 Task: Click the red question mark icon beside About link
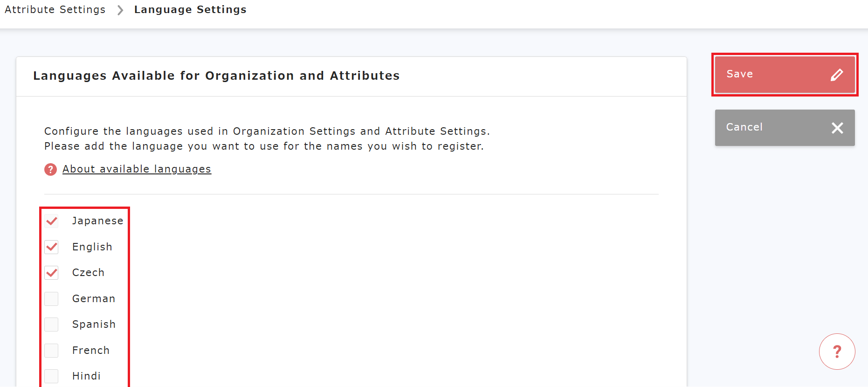(50, 169)
